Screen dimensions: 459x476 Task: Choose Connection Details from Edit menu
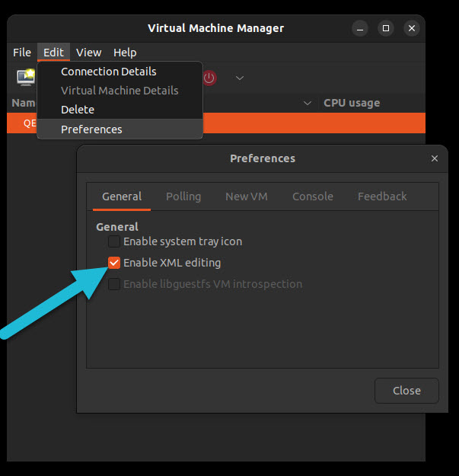click(x=120, y=72)
